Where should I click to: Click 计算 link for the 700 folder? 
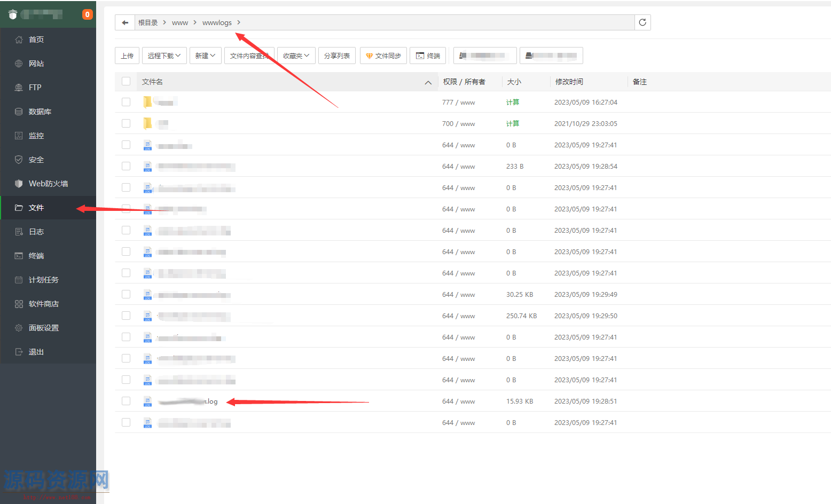(x=512, y=123)
